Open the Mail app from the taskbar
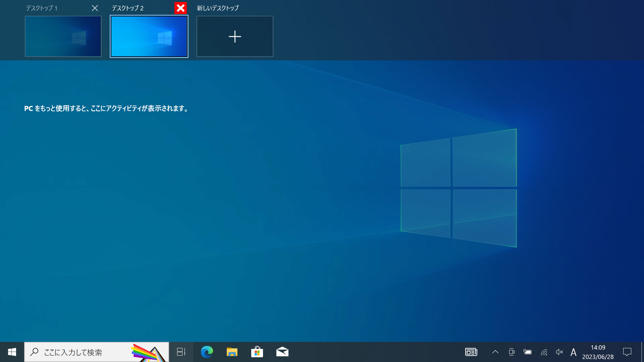The height and width of the screenshot is (362, 644). point(282,352)
